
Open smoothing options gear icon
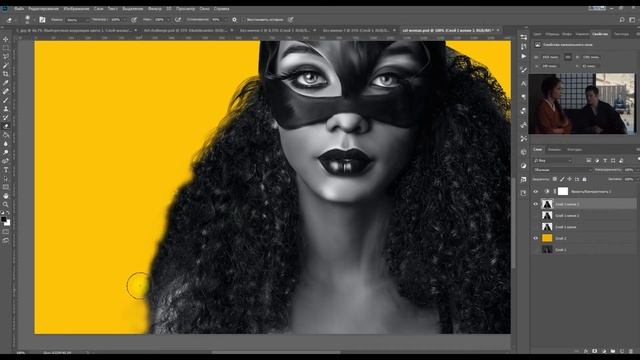(234, 20)
